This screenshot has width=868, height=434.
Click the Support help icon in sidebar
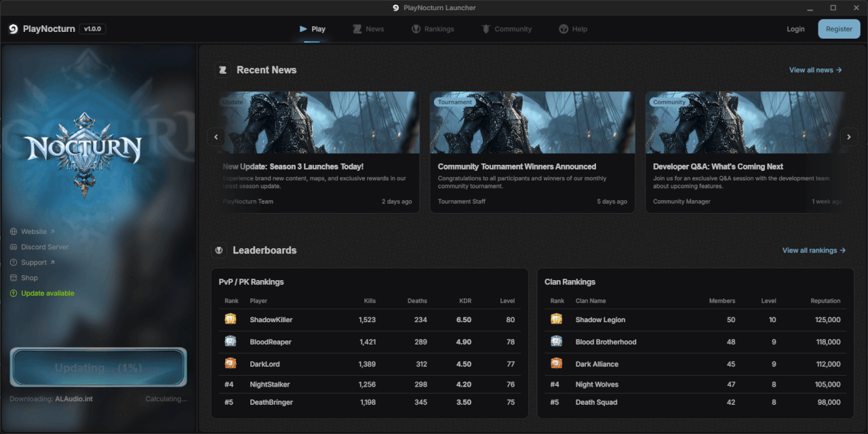(14, 262)
